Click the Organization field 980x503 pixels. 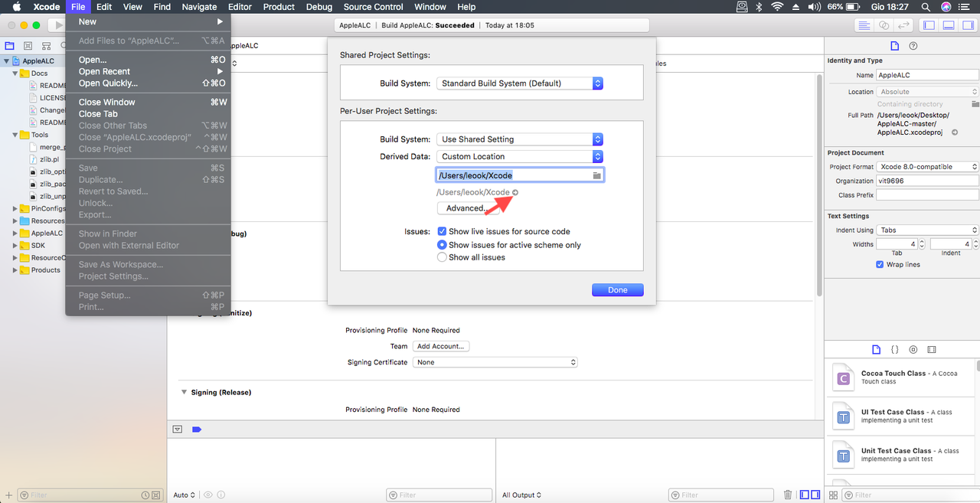[x=928, y=181]
